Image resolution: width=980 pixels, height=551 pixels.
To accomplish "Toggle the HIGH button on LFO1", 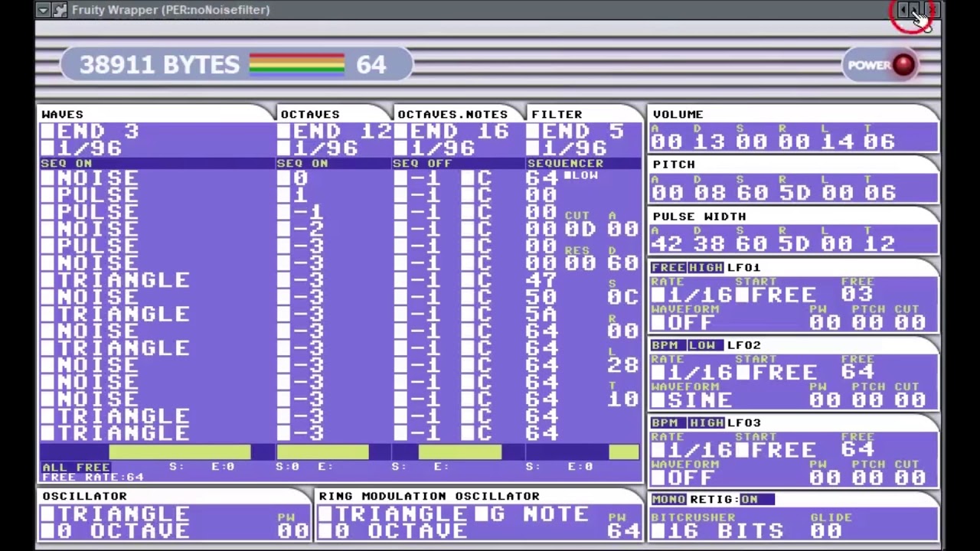I will (x=705, y=267).
